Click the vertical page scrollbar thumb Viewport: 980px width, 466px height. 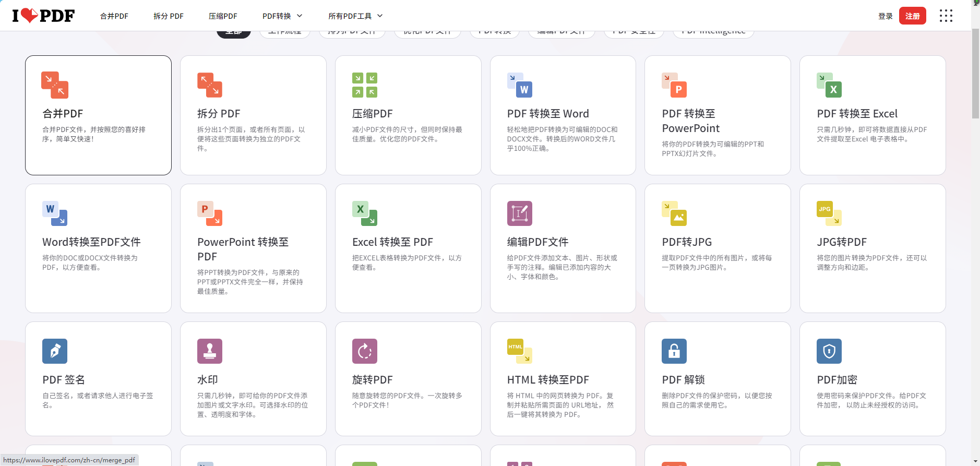pyautogui.click(x=975, y=73)
